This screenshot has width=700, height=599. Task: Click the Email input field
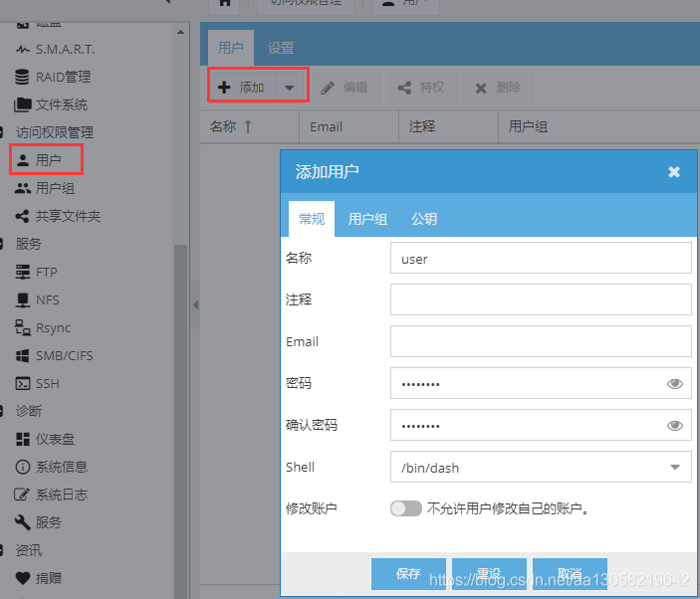541,341
